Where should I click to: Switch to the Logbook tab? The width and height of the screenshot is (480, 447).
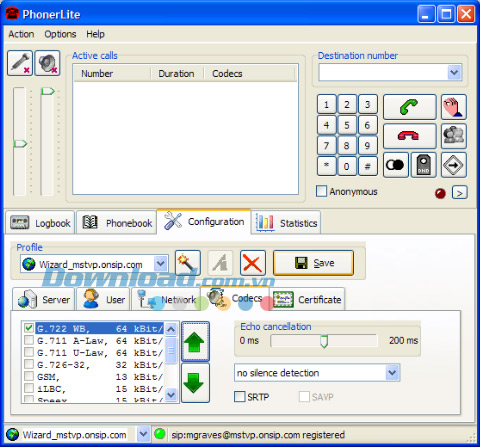(x=40, y=223)
